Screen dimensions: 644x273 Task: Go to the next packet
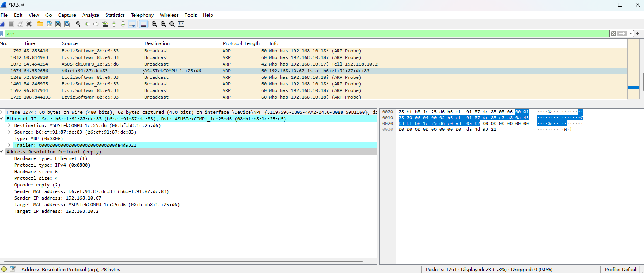(x=96, y=24)
